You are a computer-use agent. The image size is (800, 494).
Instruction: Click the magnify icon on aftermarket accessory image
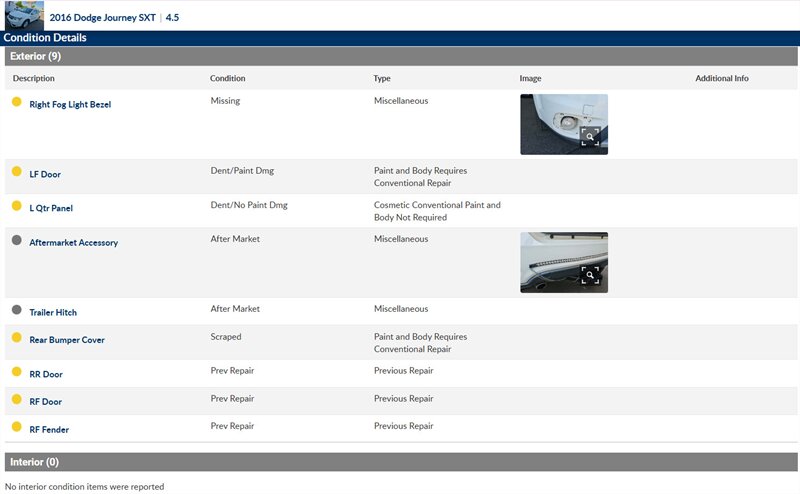pos(590,275)
